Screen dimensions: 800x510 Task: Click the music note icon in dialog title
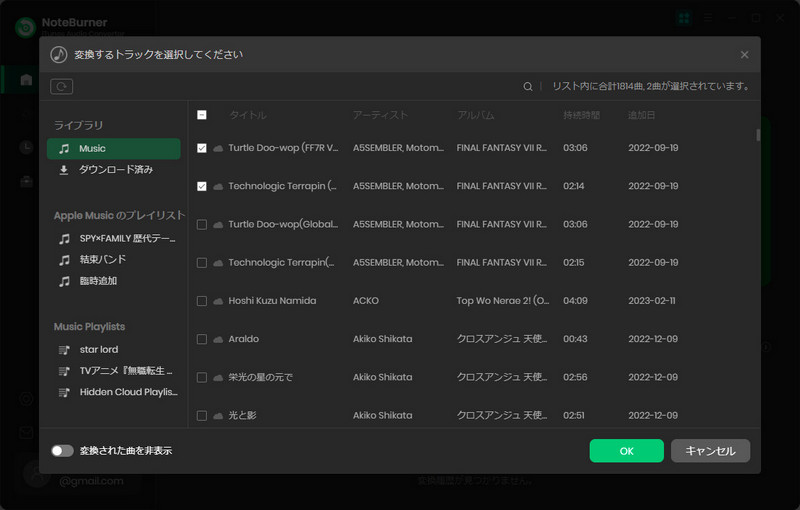tap(59, 55)
